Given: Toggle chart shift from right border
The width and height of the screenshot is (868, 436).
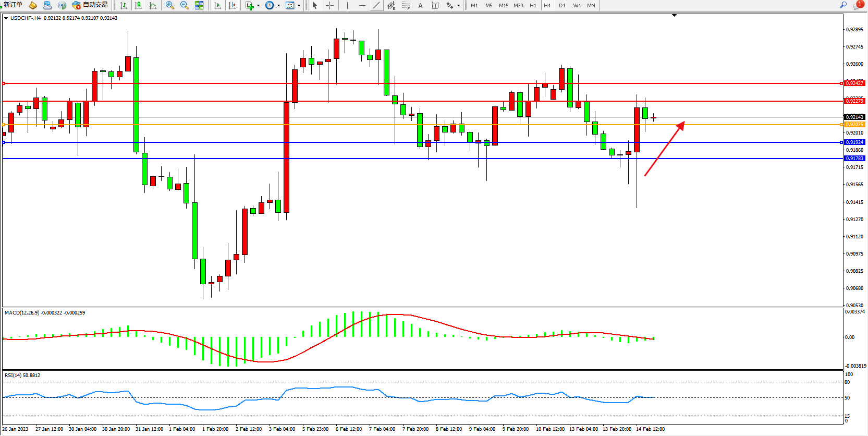Looking at the screenshot, I should point(232,5).
